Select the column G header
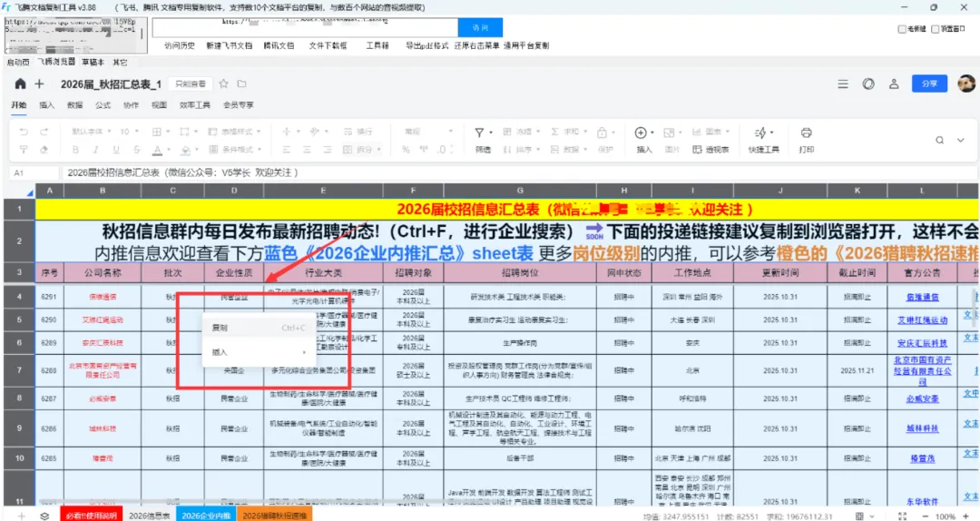 [520, 191]
